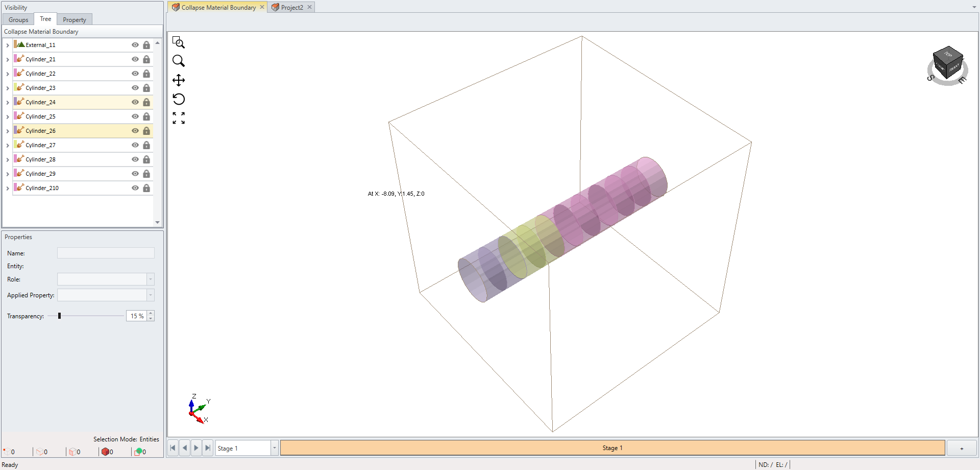This screenshot has width=980, height=470.
Task: Expand the Cylinder_22 tree node
Action: coord(8,74)
